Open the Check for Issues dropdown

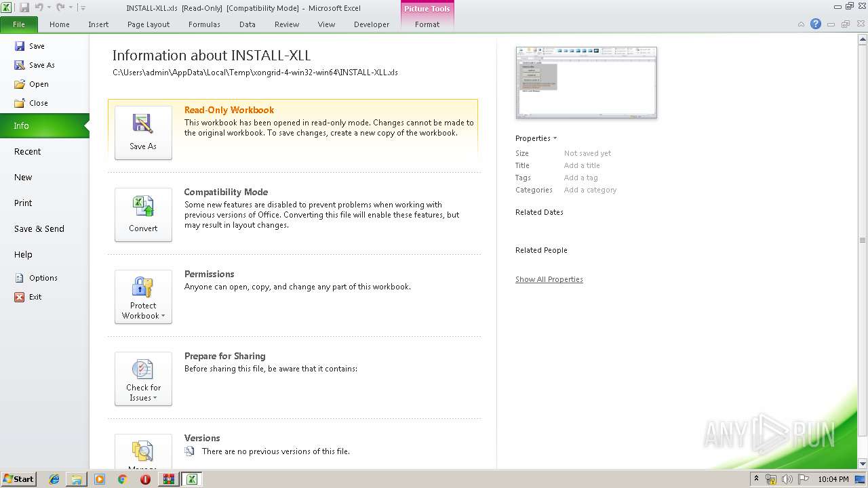(x=143, y=379)
